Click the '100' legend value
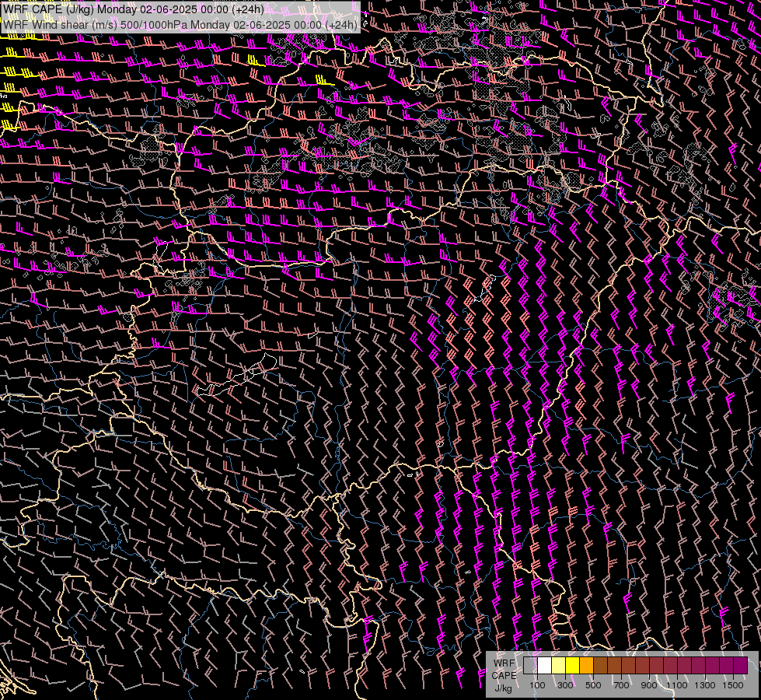The height and width of the screenshot is (700, 761). [x=537, y=685]
